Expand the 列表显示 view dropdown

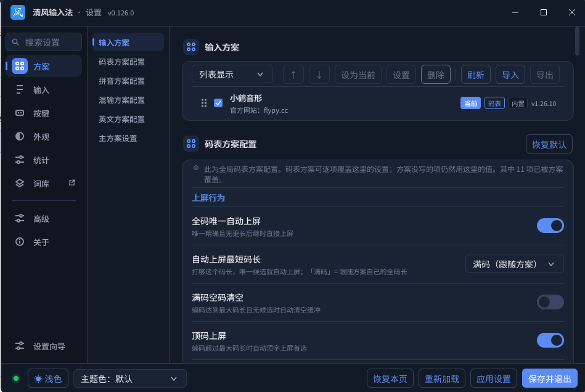pyautogui.click(x=232, y=75)
